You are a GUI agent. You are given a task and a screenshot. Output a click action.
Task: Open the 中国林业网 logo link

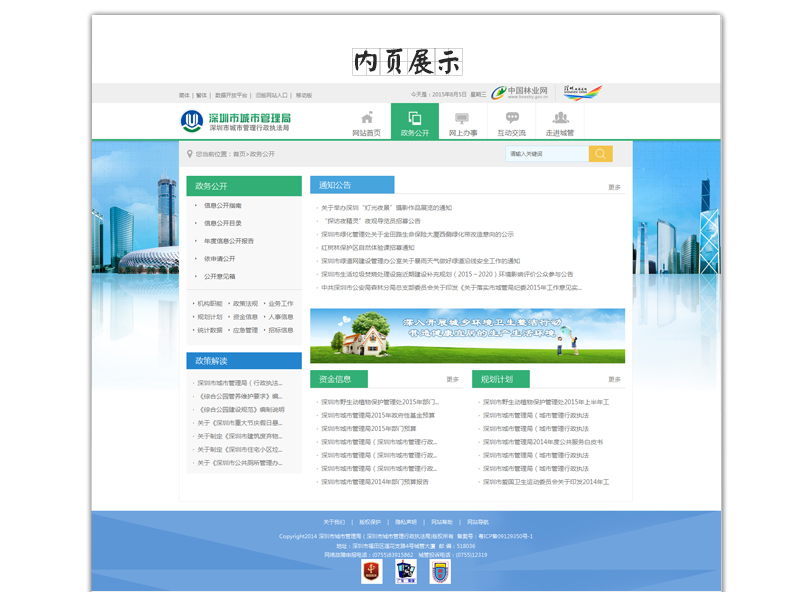519,92
